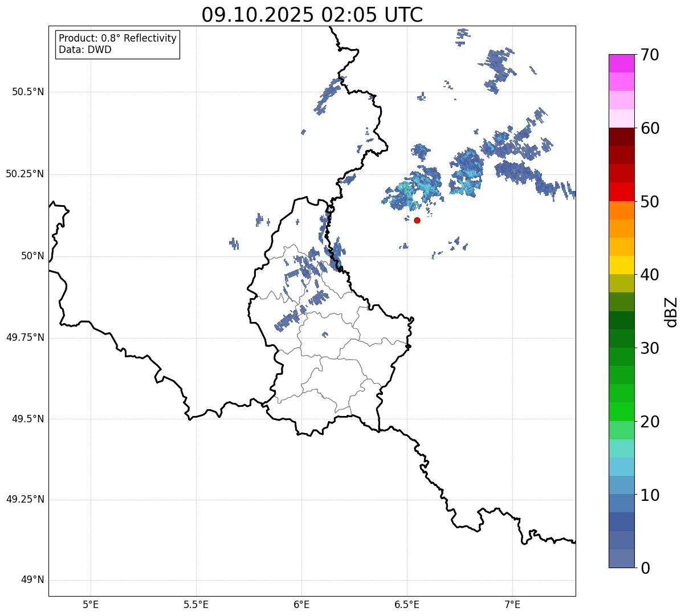The width and height of the screenshot is (685, 616).
Task: Click the colorbar '70' tick value
Action: coord(650,55)
